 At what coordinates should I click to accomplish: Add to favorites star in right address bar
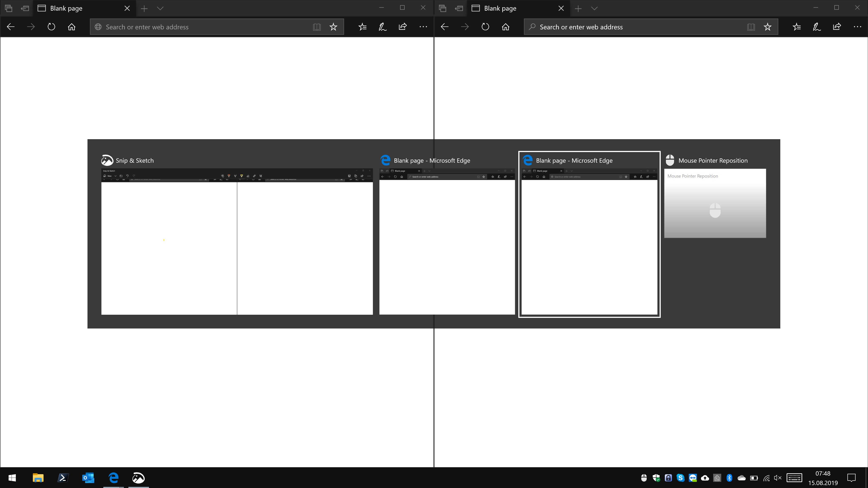click(768, 27)
